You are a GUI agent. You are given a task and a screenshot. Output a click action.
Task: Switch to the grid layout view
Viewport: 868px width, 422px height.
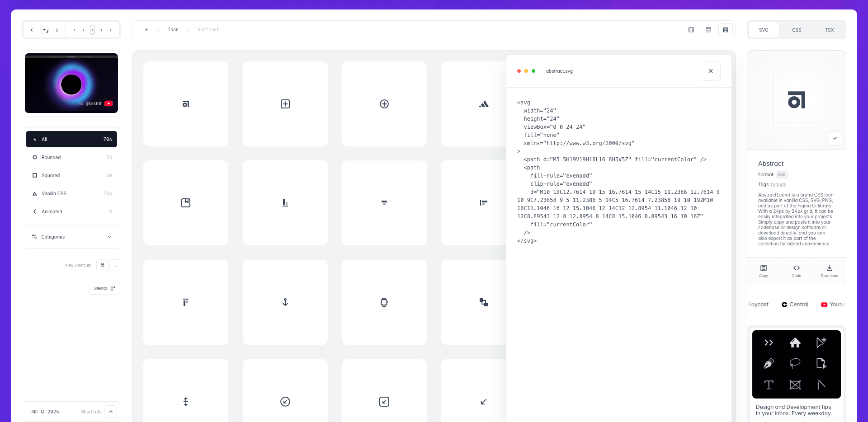click(726, 30)
